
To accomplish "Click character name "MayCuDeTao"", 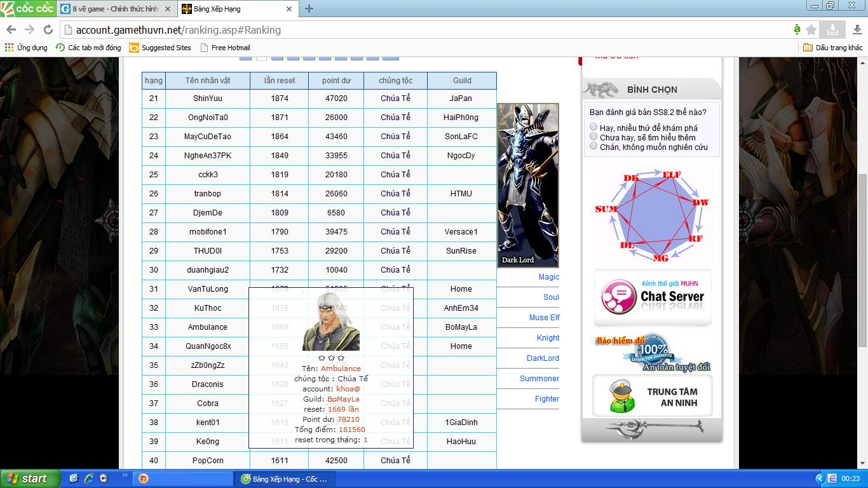I will point(208,137).
